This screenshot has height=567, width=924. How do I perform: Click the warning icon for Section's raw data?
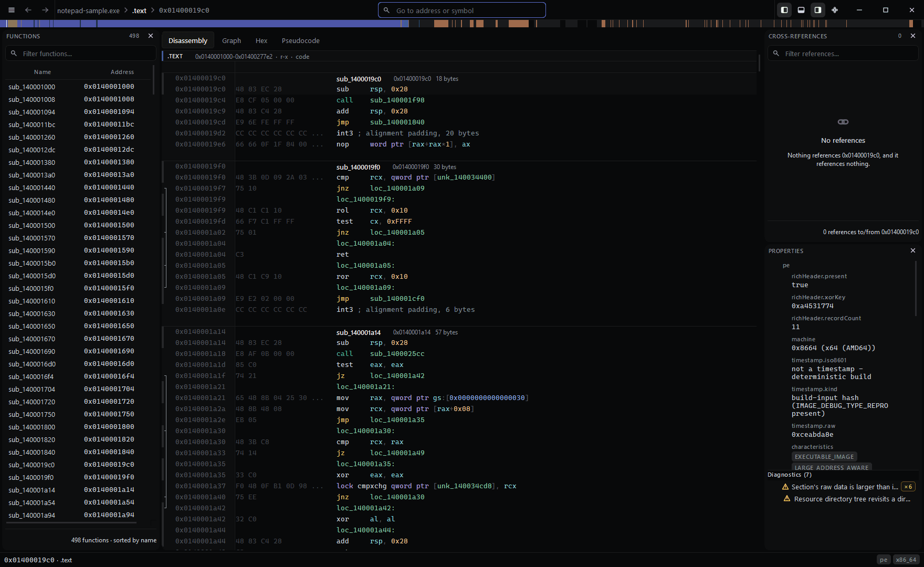click(785, 487)
